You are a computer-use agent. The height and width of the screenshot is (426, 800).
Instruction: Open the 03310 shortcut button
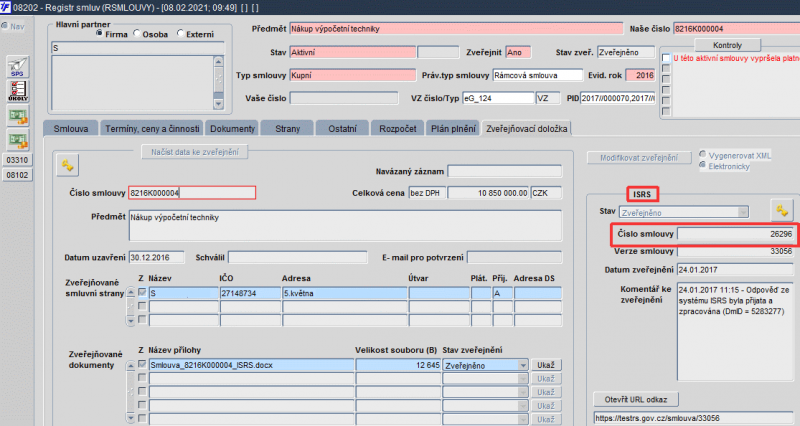(x=17, y=160)
